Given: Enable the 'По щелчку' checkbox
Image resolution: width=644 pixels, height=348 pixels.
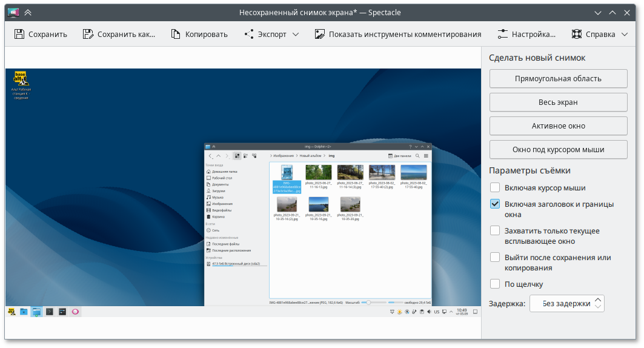Looking at the screenshot, I should click(495, 284).
